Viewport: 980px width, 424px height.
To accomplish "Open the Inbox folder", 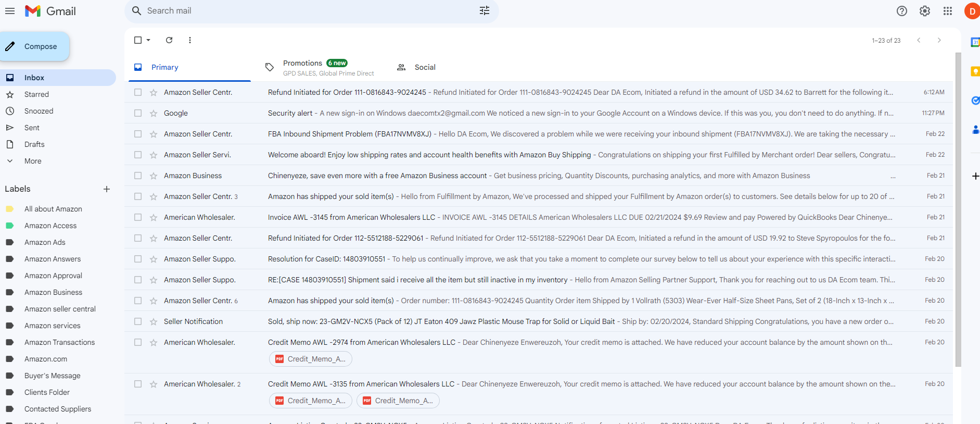I will click(x=58, y=78).
